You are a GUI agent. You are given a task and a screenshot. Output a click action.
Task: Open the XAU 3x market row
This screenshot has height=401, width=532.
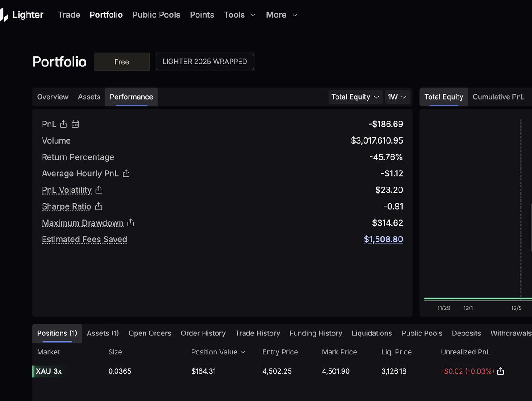tap(49, 371)
